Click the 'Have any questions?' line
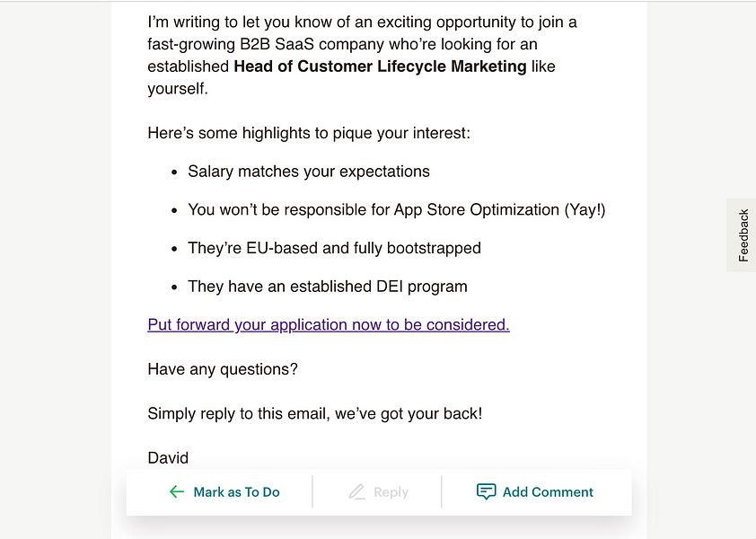756x539 pixels. point(223,368)
